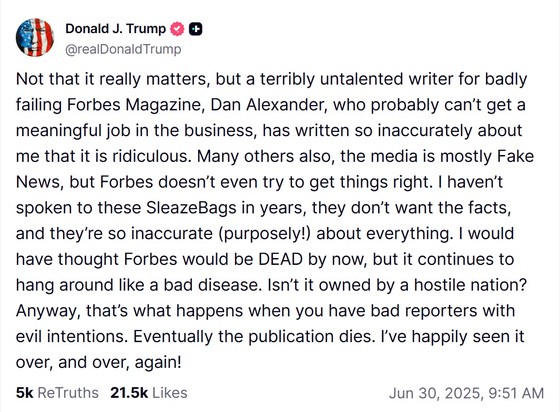Click the final line over, and over, again!
This screenshot has height=412, width=560.
pyautogui.click(x=99, y=362)
